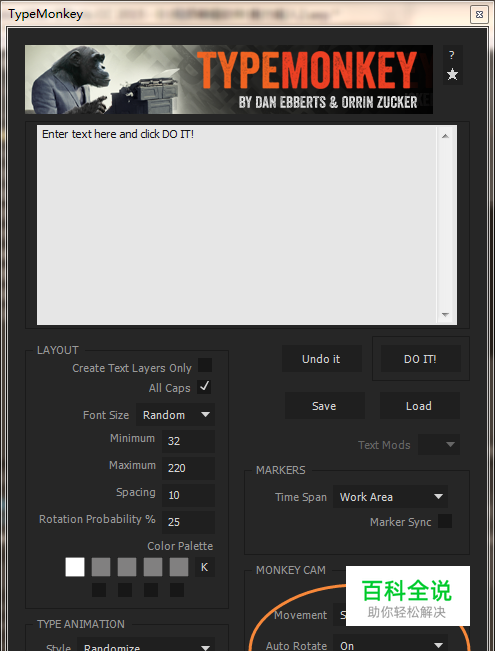The image size is (495, 651).
Task: Open the Auto Rotate dropdown
Action: click(390, 645)
